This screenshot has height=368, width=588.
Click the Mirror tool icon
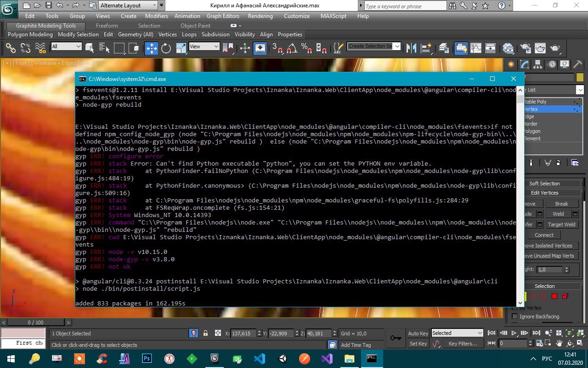click(412, 48)
